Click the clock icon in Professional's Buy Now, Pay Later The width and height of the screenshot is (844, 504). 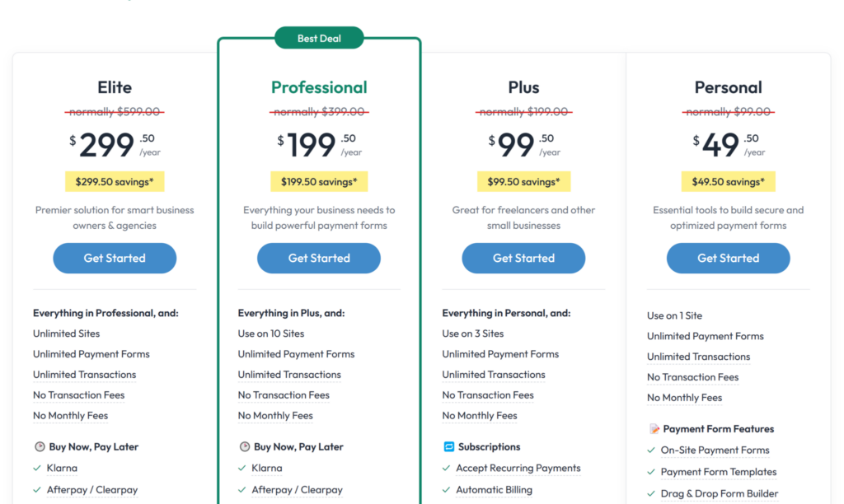point(245,447)
